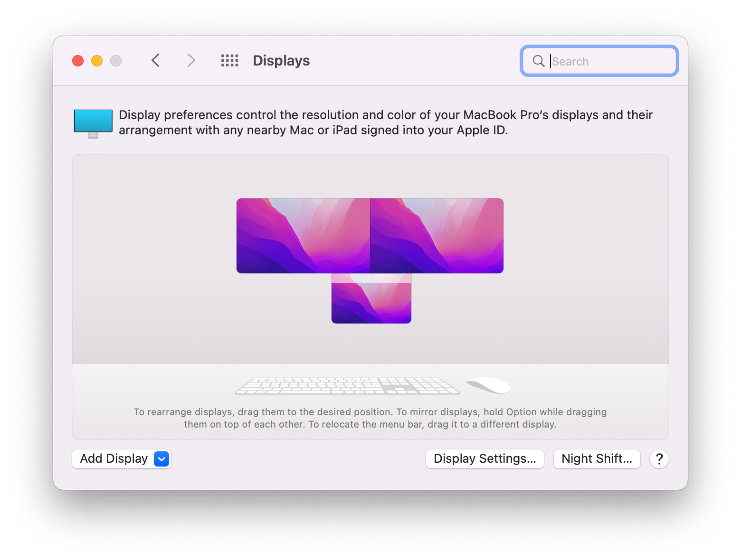The width and height of the screenshot is (741, 560).
Task: Click the mouse illustration
Action: (x=488, y=385)
